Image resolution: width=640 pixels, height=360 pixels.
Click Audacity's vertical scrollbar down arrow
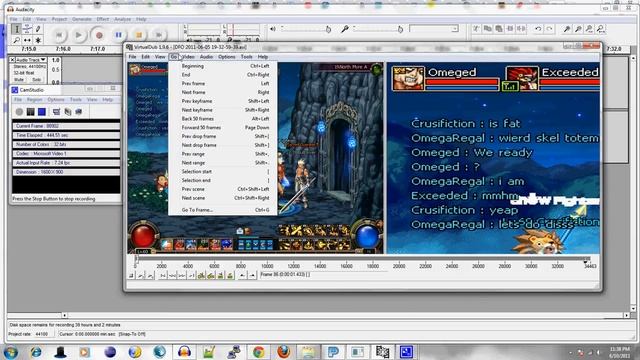pyautogui.click(x=633, y=309)
